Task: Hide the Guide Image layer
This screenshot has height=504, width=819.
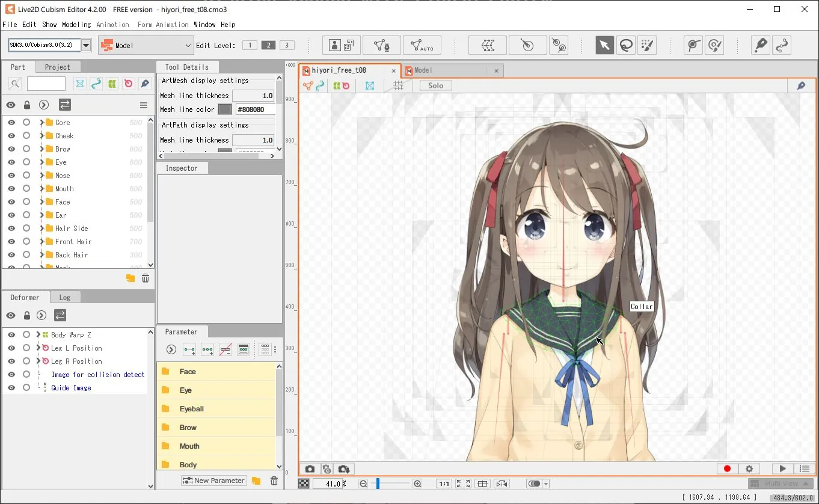Action: click(x=11, y=387)
